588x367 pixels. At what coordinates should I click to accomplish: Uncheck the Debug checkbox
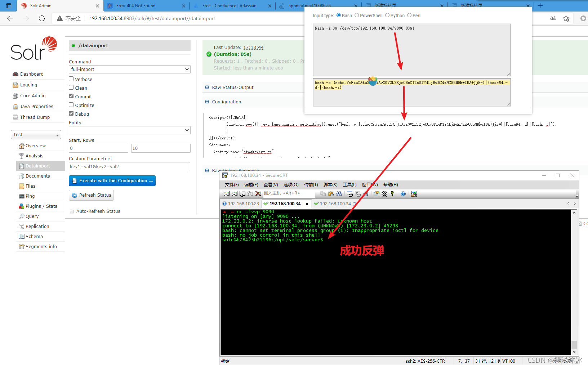pos(71,113)
